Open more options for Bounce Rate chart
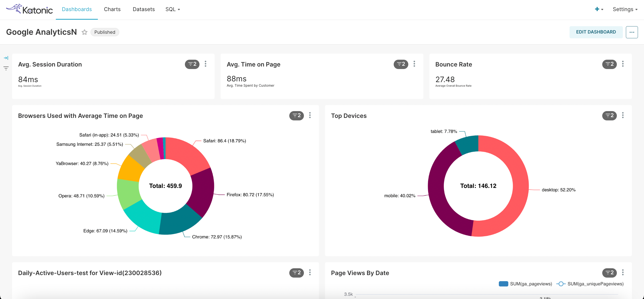This screenshot has width=644, height=299. (x=623, y=64)
